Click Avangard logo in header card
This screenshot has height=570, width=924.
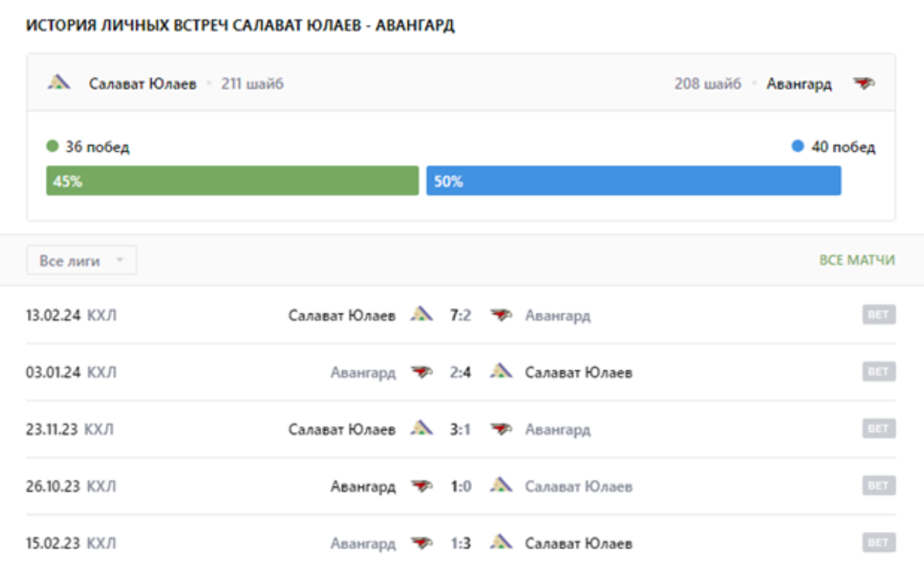[864, 84]
